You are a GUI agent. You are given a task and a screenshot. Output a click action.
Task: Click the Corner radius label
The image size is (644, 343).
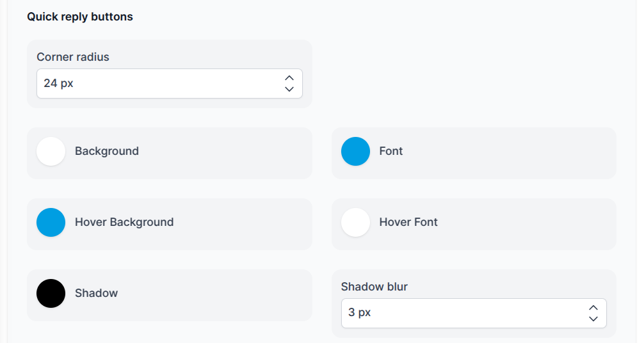coord(73,57)
